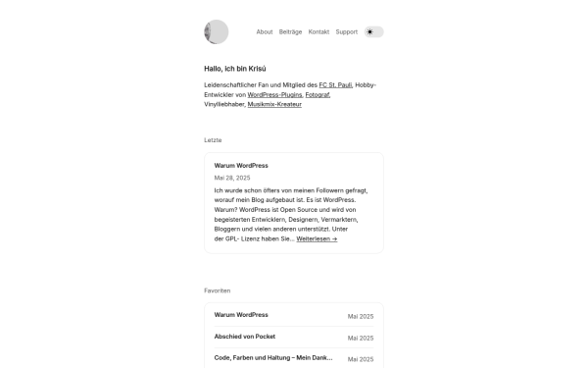This screenshot has height=368, width=588.
Task: Click the Weiterlesen arrow link
Action: [317, 238]
